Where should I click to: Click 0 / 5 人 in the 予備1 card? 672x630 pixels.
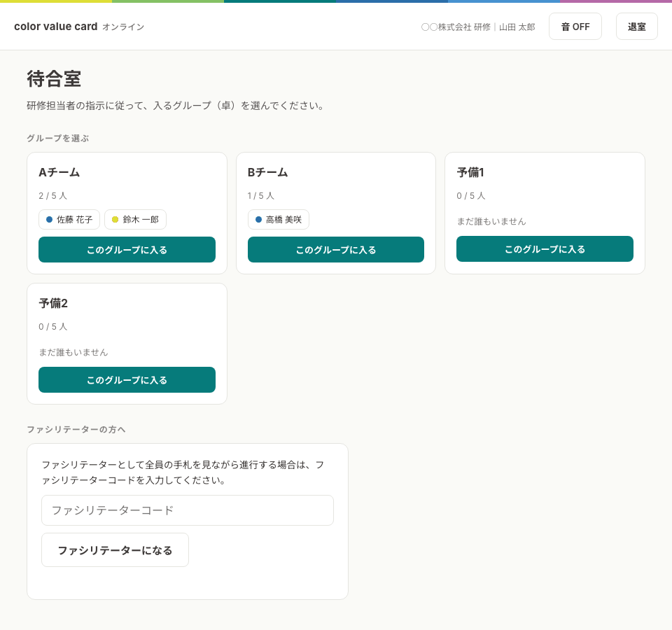471,196
